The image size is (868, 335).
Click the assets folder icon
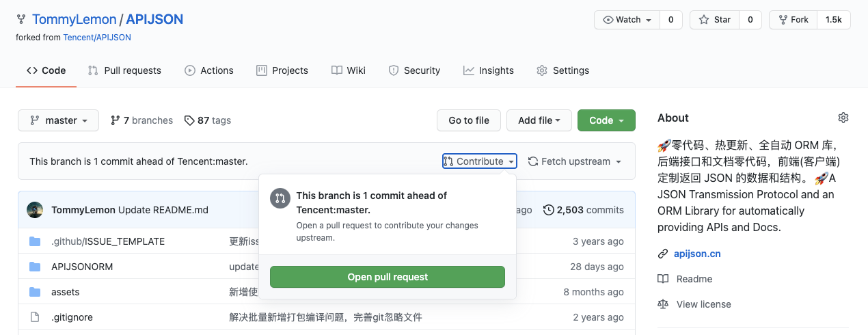35,292
